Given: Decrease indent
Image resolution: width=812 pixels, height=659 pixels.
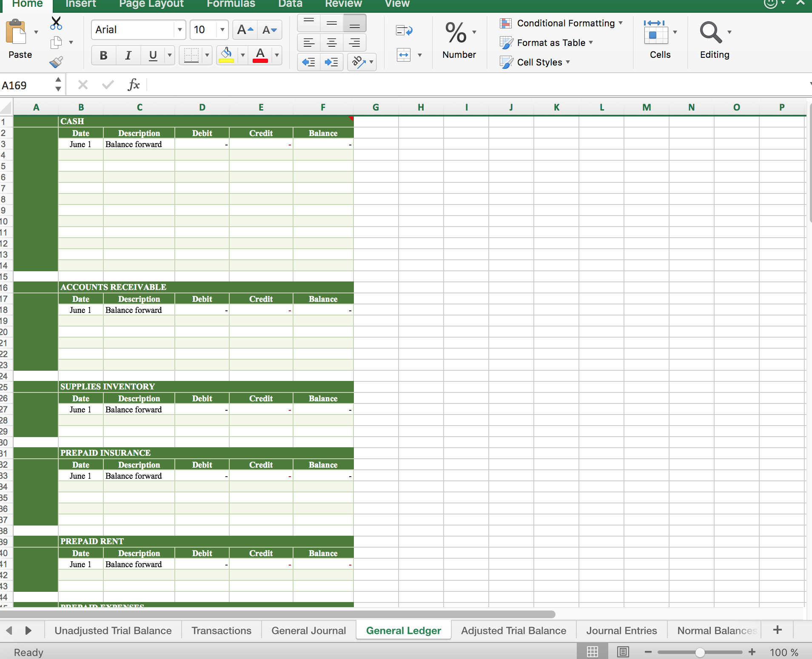Looking at the screenshot, I should point(309,62).
